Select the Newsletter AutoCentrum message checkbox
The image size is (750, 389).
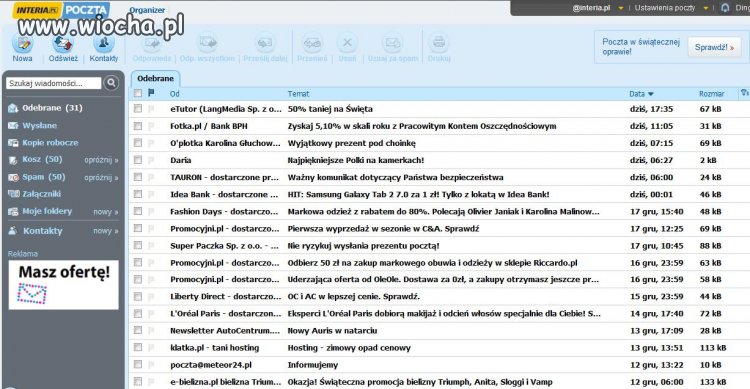[x=138, y=330]
